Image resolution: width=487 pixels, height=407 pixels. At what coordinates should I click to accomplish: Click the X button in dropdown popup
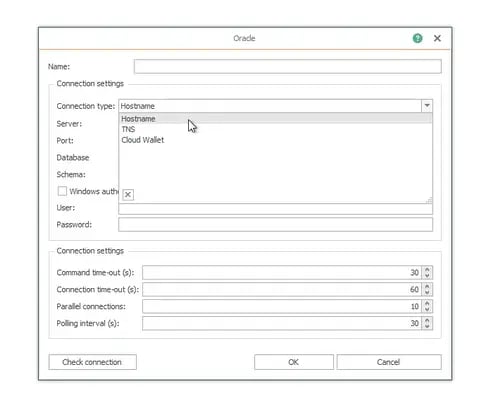click(128, 195)
